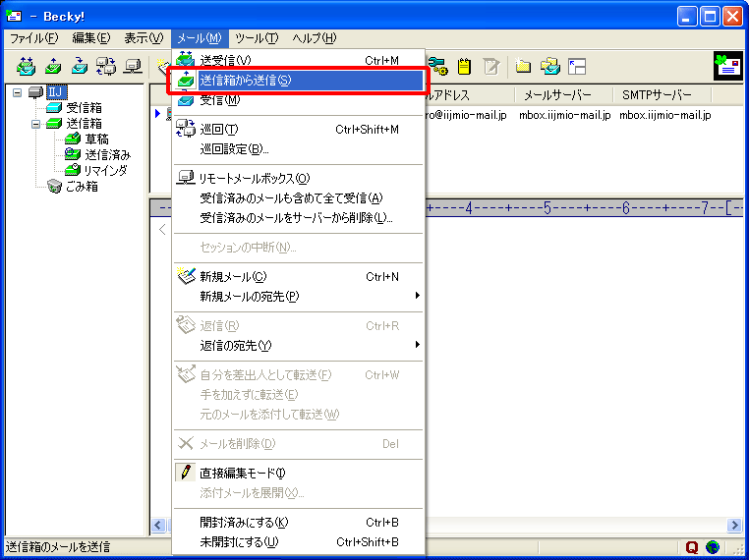The image size is (749, 560).
Task: Open the 編集(E) menu
Action: pyautogui.click(x=91, y=38)
